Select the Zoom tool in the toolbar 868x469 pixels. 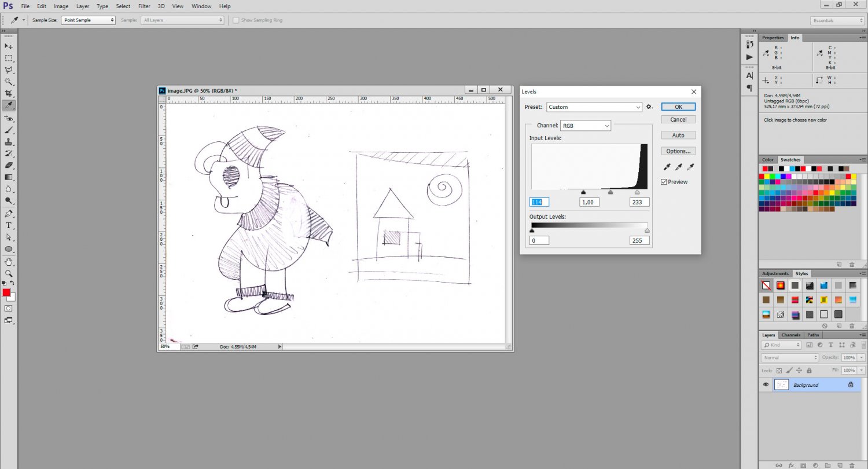[x=9, y=273]
